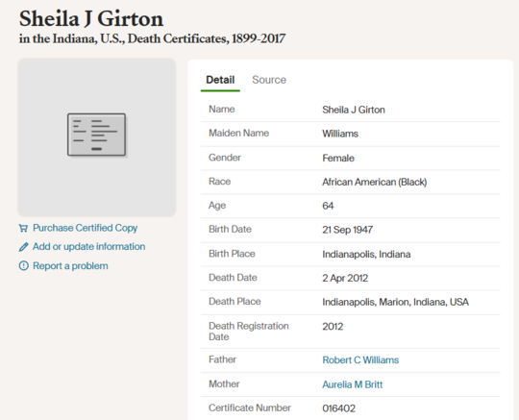Screen dimensions: 519x420
Task: Open mother Aurelia M Britt record link
Action: coord(352,384)
